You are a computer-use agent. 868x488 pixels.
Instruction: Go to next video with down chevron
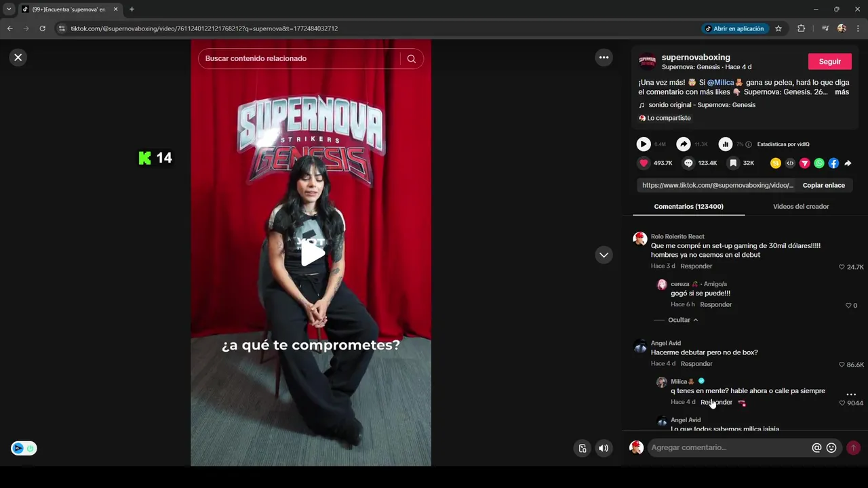pyautogui.click(x=604, y=255)
